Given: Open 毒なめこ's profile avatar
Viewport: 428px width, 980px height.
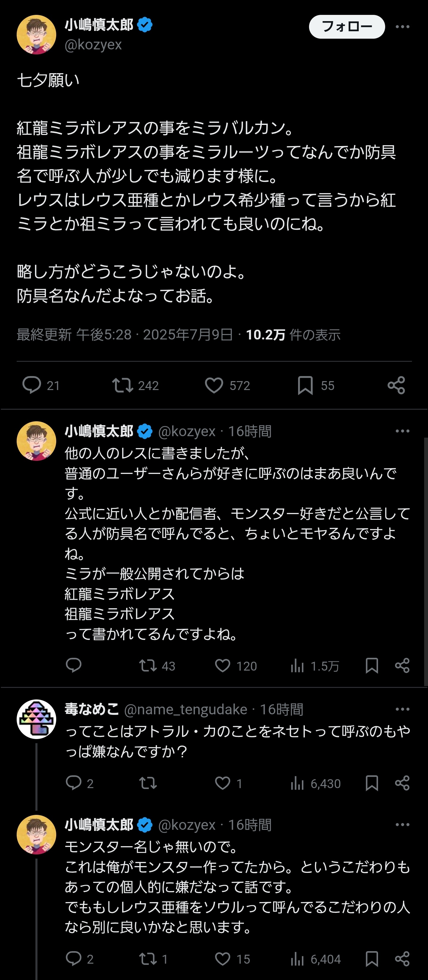Looking at the screenshot, I should tap(37, 719).
